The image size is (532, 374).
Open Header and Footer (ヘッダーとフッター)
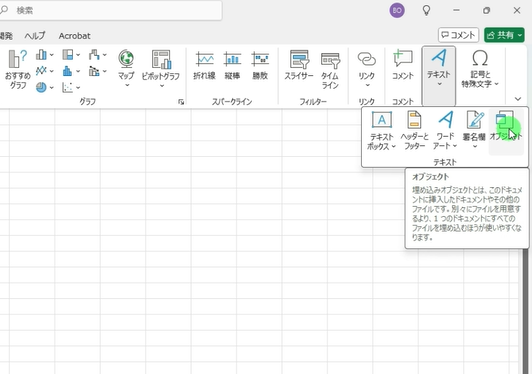pos(414,131)
